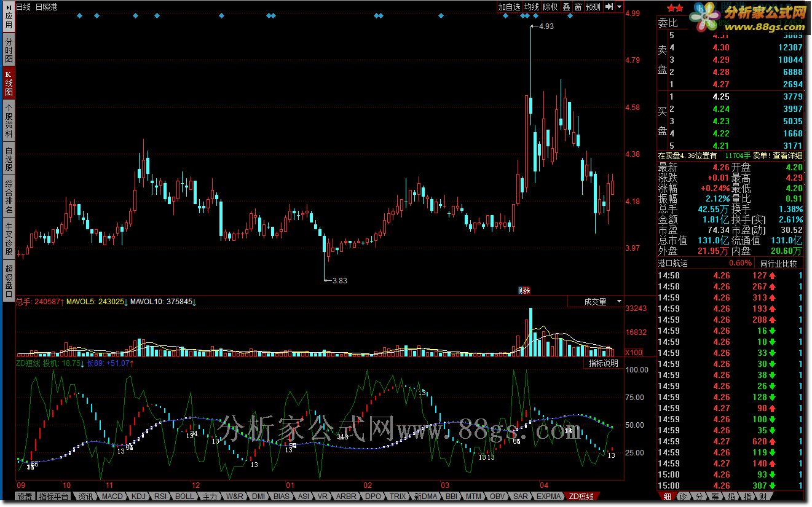Viewport: 812px width, 507px height.
Task: Open the 自选股 watchlist tab
Action: 8,159
